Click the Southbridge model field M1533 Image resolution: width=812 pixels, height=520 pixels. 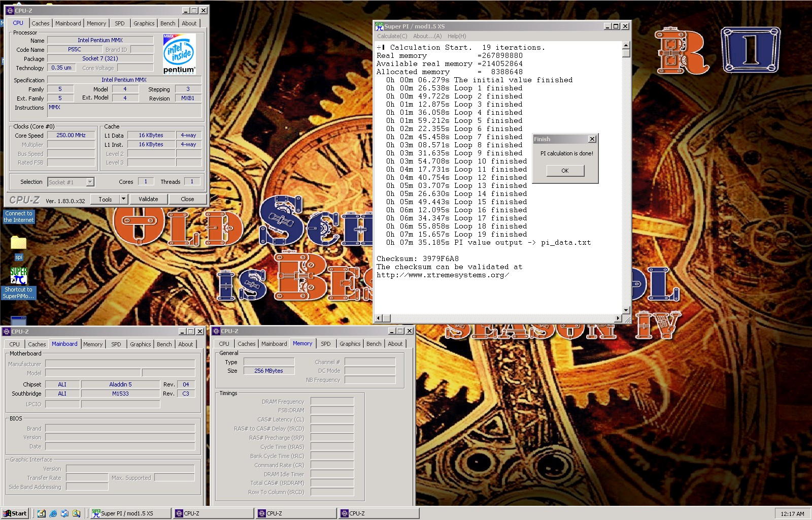tap(120, 394)
